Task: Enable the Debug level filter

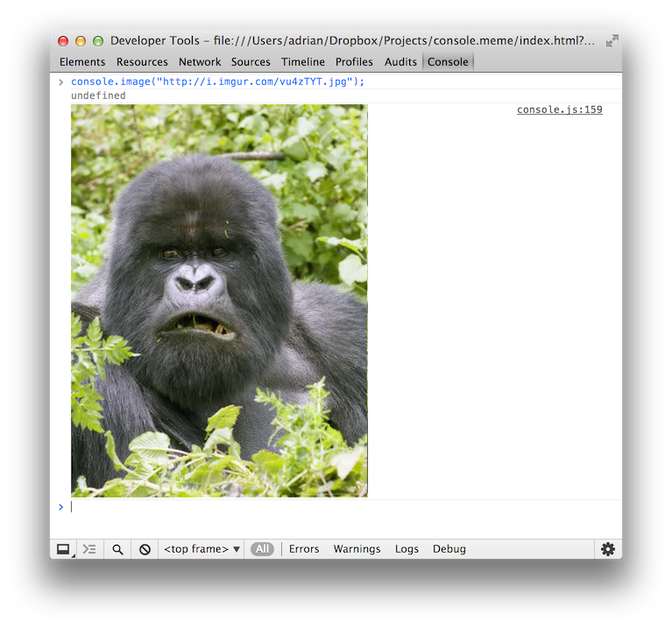Action: pos(449,549)
